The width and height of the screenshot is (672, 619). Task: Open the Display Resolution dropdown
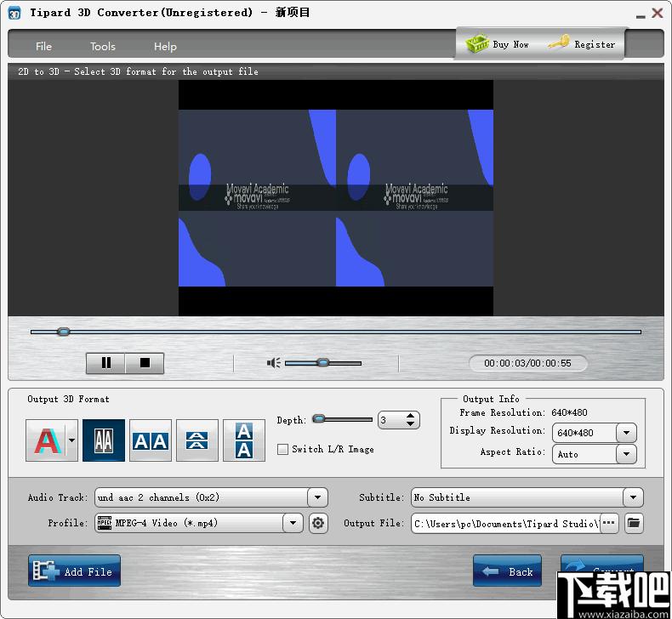coord(626,433)
